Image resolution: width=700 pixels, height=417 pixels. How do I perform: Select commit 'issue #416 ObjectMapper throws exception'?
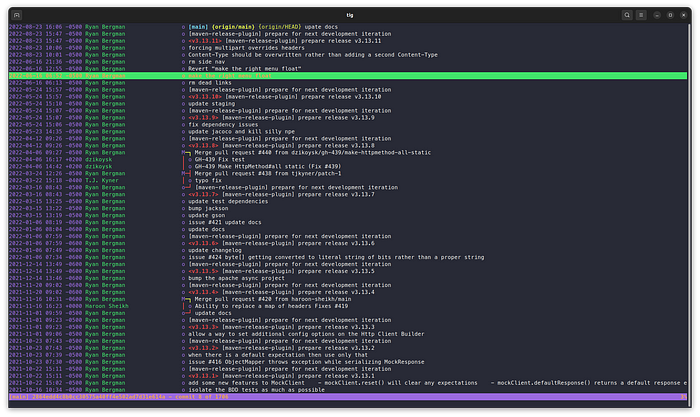coord(306,362)
